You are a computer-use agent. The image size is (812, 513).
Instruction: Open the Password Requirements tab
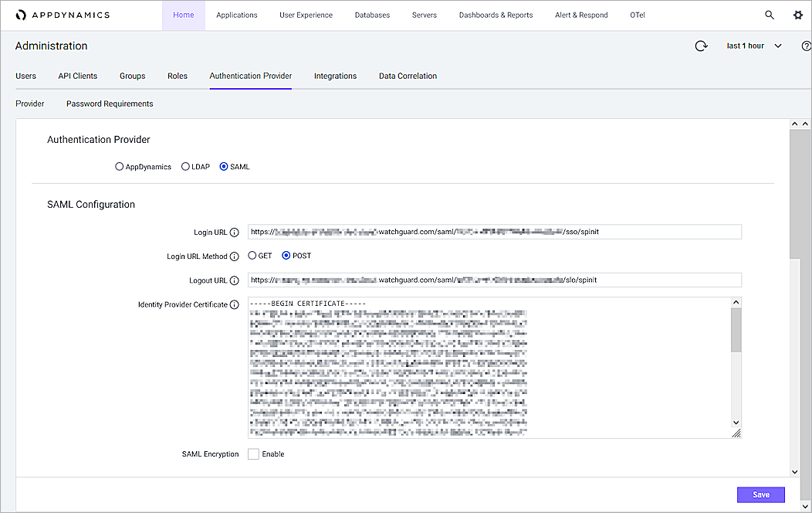[109, 103]
